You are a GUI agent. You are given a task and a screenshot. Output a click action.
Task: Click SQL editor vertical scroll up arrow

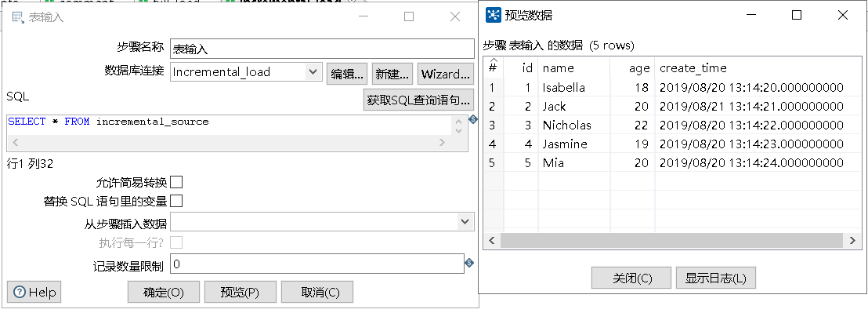458,122
